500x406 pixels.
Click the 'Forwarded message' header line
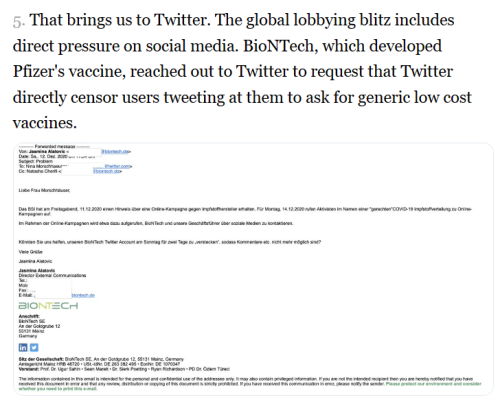coord(54,146)
